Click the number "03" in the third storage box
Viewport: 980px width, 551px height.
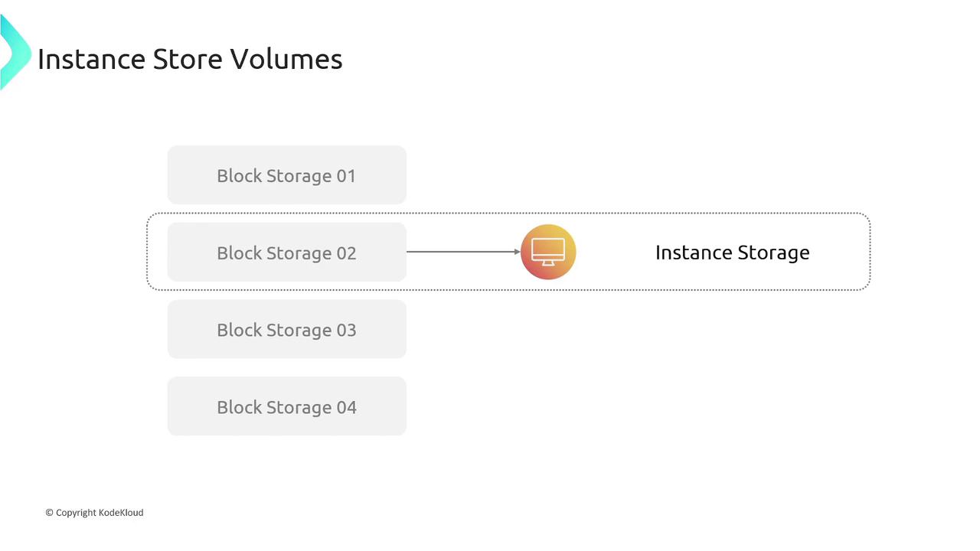346,330
